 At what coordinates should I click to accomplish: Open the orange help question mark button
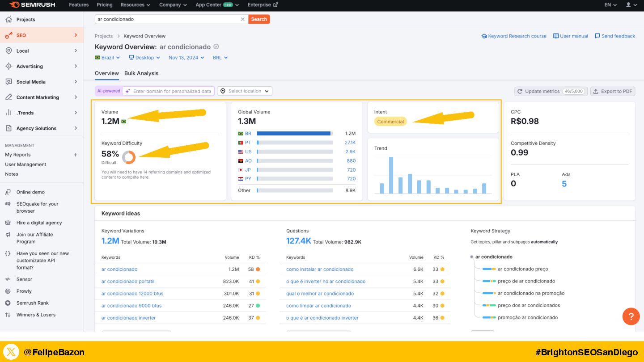[631, 316]
